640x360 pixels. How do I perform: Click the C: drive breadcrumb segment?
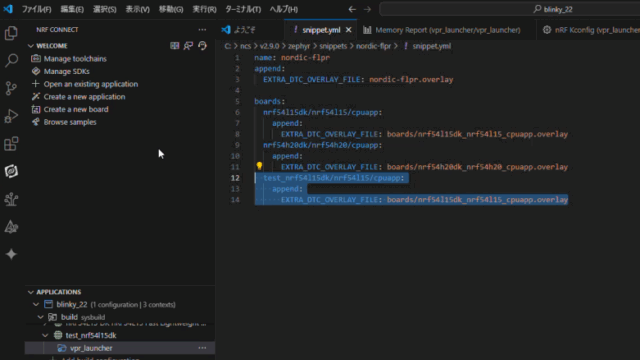tap(228, 46)
